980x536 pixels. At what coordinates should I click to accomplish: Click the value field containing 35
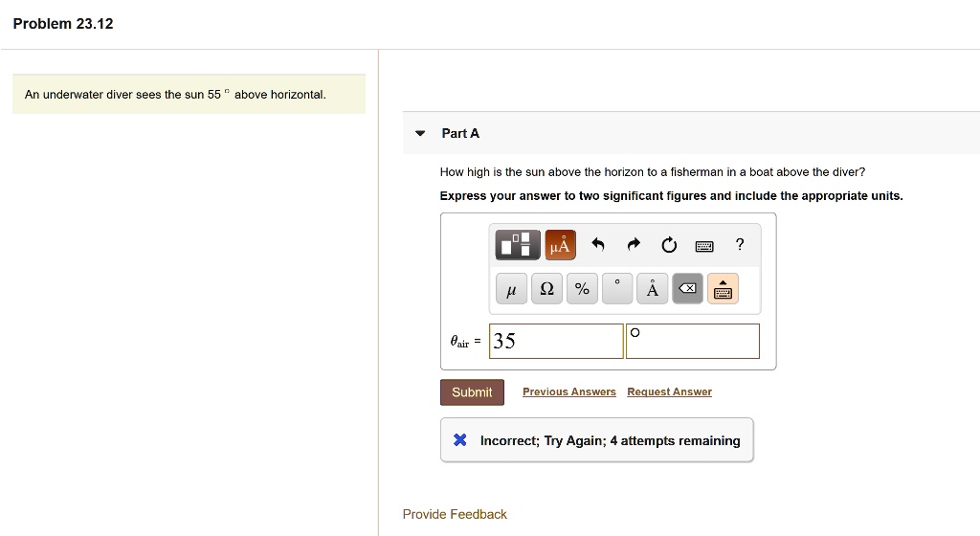coord(556,341)
